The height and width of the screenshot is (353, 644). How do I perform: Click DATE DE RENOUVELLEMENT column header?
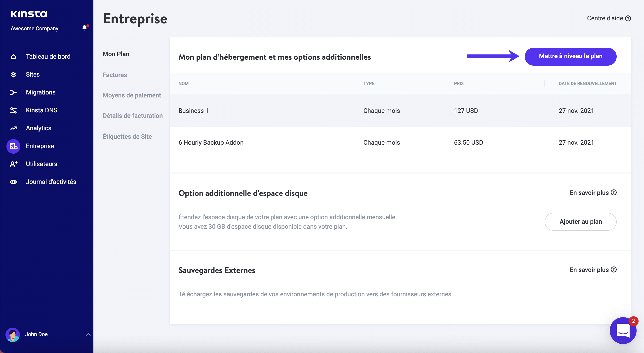(x=588, y=84)
